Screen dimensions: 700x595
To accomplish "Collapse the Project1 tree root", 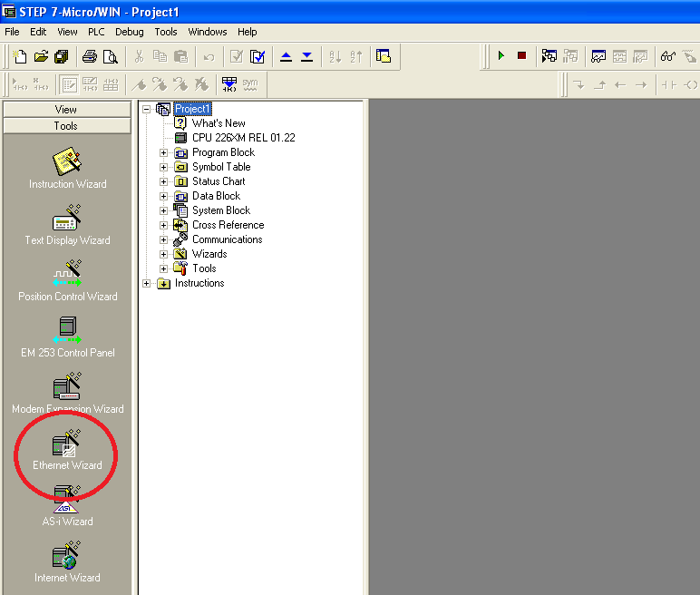I will (146, 109).
